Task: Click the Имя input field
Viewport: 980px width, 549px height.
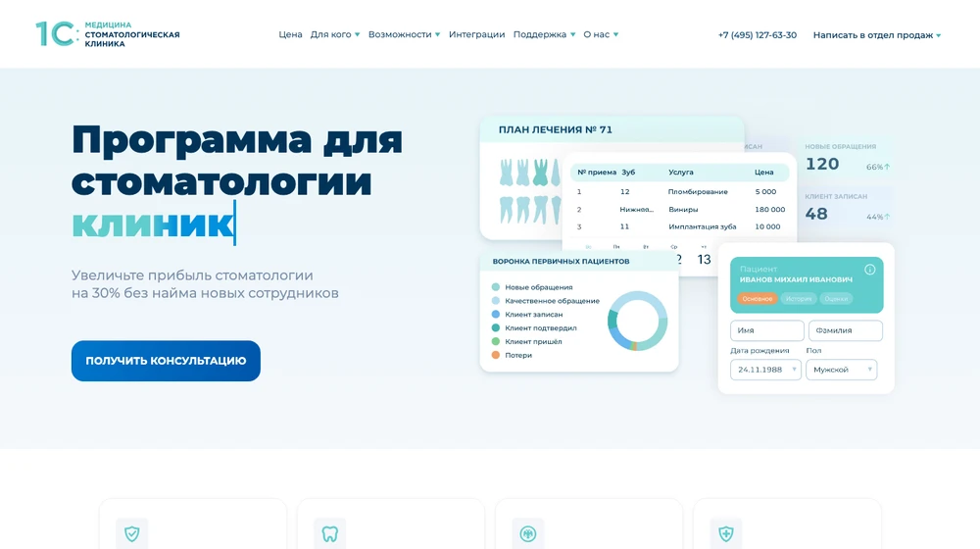Action: click(x=767, y=330)
